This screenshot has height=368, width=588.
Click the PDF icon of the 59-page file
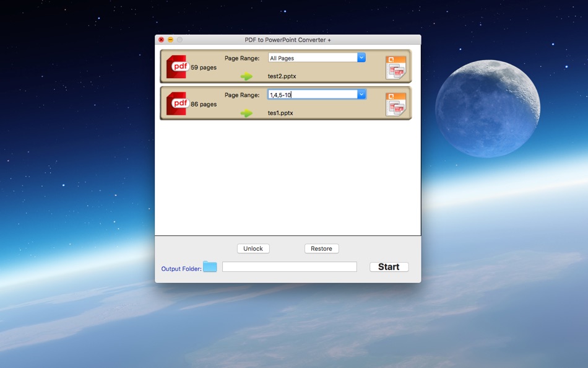click(177, 67)
